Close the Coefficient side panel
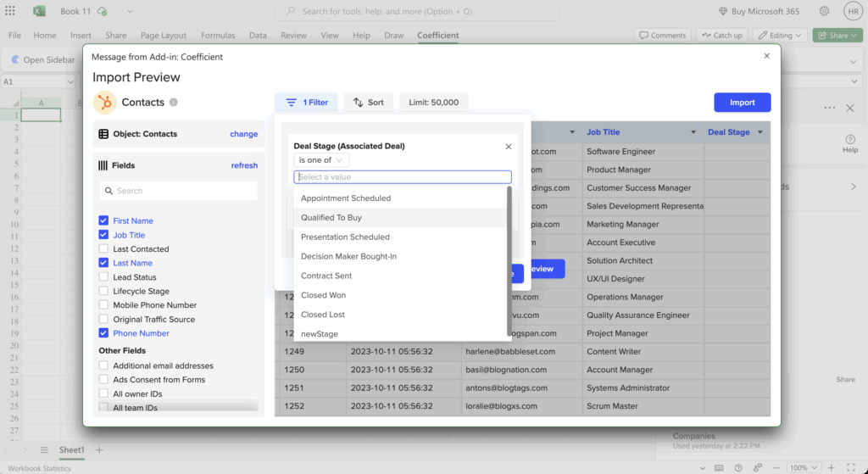 tap(850, 108)
